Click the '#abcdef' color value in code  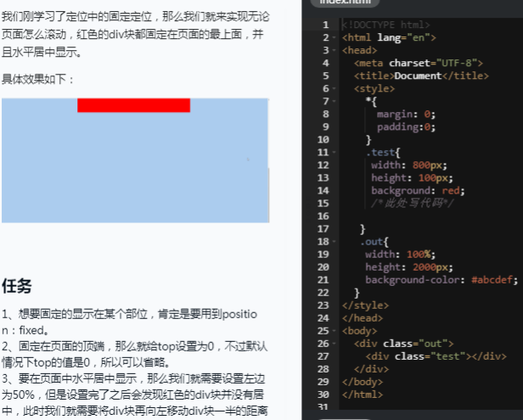click(492, 280)
